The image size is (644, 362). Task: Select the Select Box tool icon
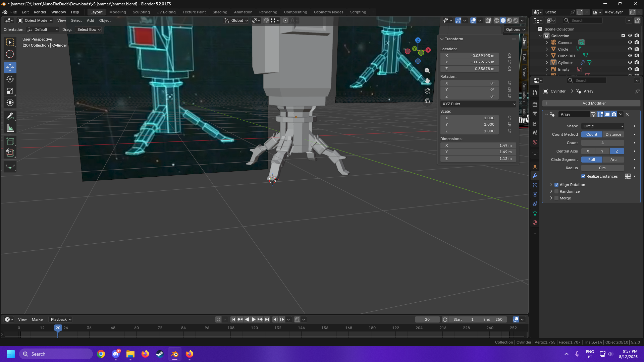click(10, 42)
